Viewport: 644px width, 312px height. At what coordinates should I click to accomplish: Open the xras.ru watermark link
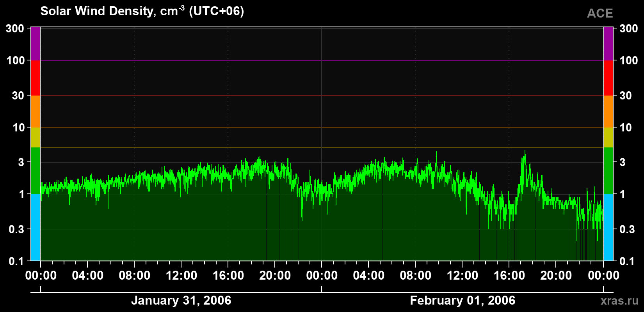(620, 301)
